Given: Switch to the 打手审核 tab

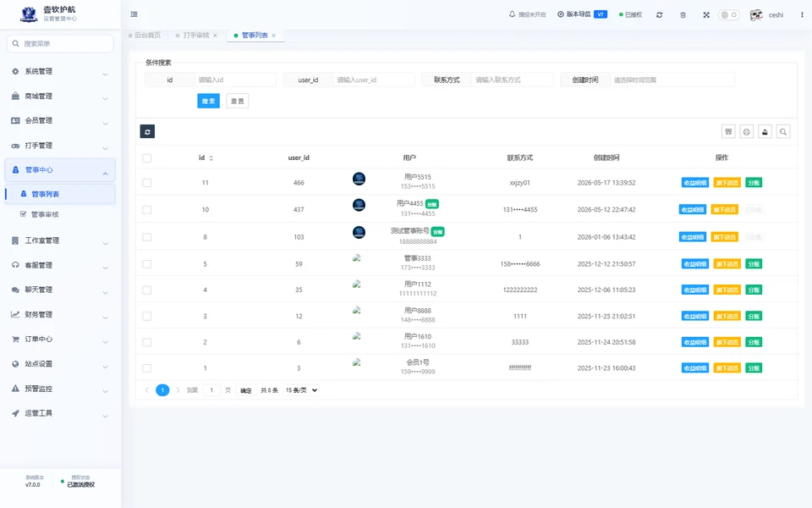Looking at the screenshot, I should coord(196,36).
